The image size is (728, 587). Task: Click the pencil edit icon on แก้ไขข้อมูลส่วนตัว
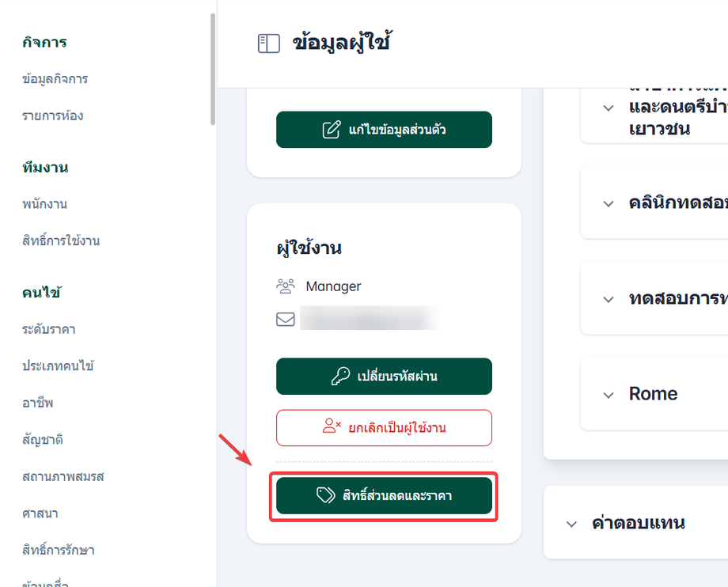332,130
